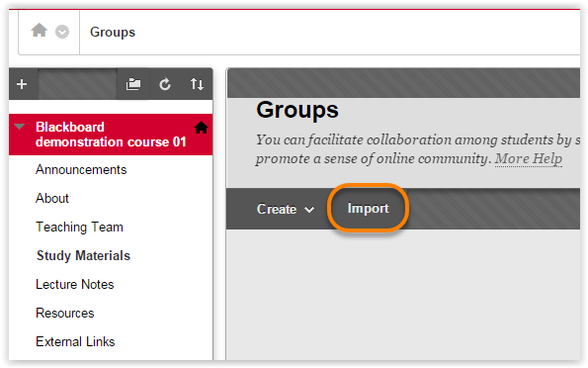The image size is (588, 368).
Task: Reorder menu items with arrows icon
Action: click(197, 84)
